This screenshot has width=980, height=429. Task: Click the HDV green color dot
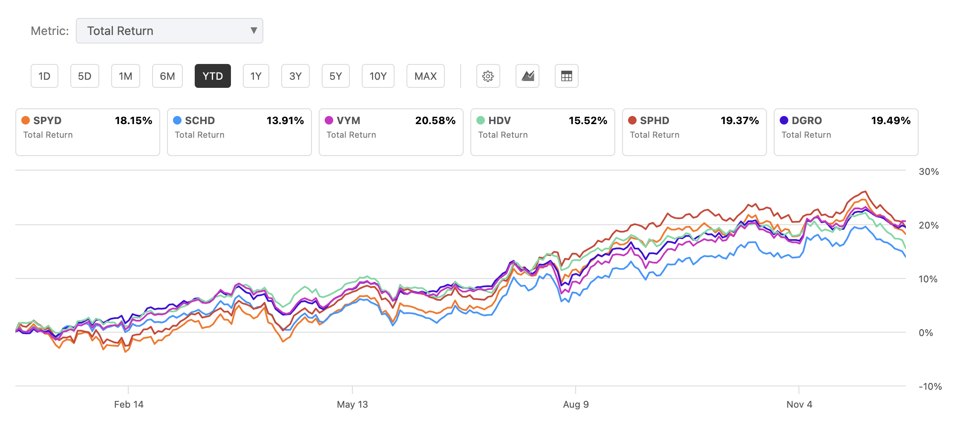point(481,121)
